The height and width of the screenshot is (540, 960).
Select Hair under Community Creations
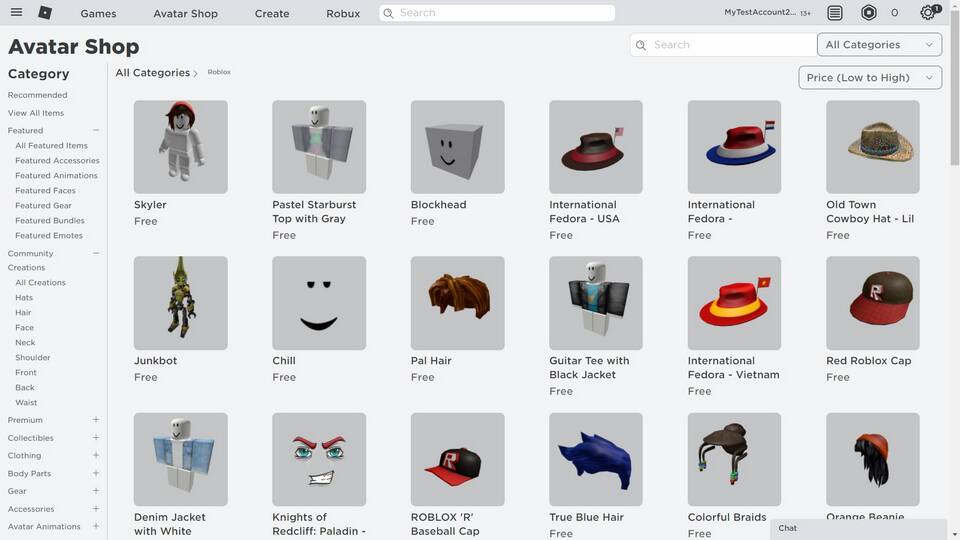tap(23, 312)
